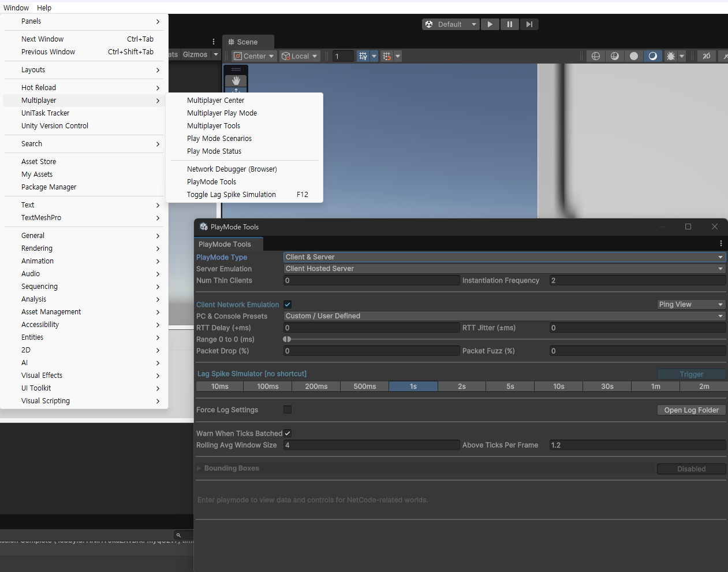Select the PlayMode Tools panel tab
Viewport: 728px width, 572px height.
[228, 244]
